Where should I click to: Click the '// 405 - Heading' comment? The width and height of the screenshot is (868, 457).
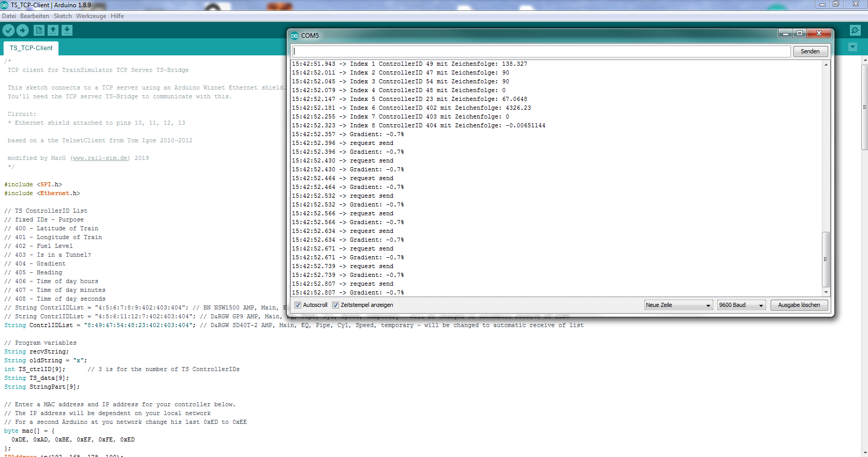[x=33, y=273]
